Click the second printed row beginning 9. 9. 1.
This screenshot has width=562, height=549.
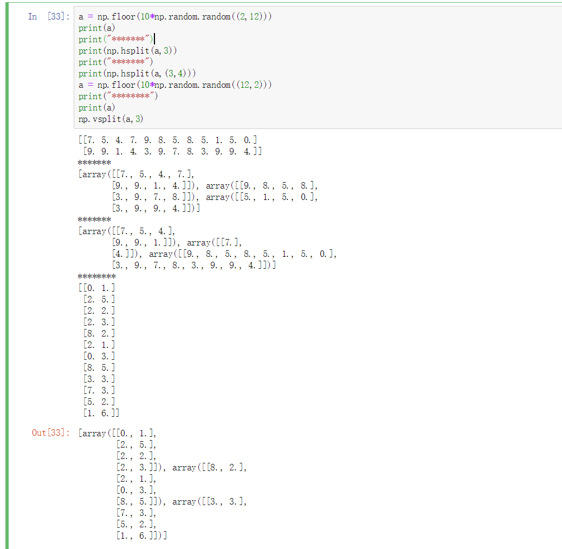(172, 151)
